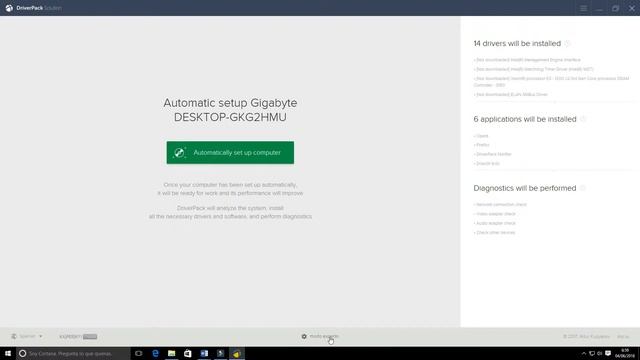Open Microsoft Store from the taskbar
The height and width of the screenshot is (360, 640).
(188, 353)
